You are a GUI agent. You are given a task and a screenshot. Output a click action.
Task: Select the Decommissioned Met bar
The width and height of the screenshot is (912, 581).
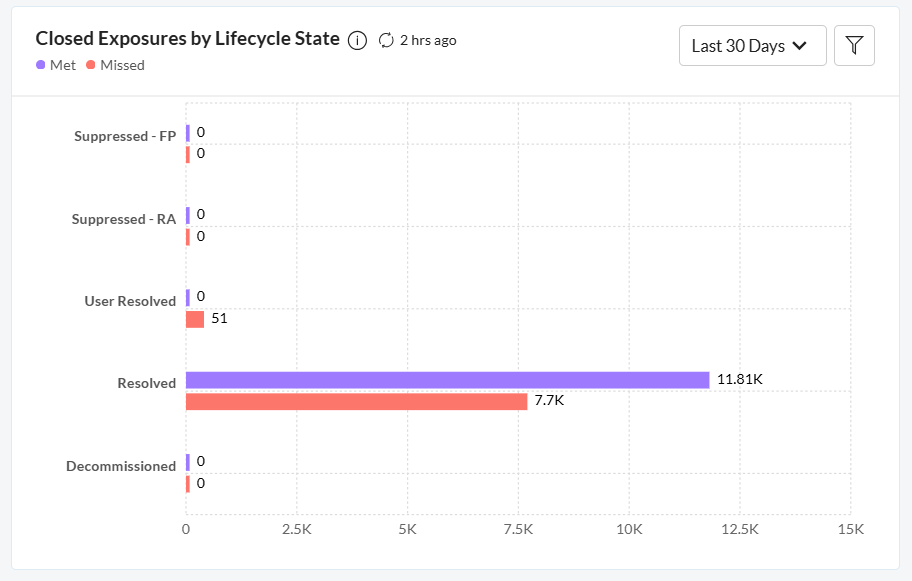coord(188,462)
